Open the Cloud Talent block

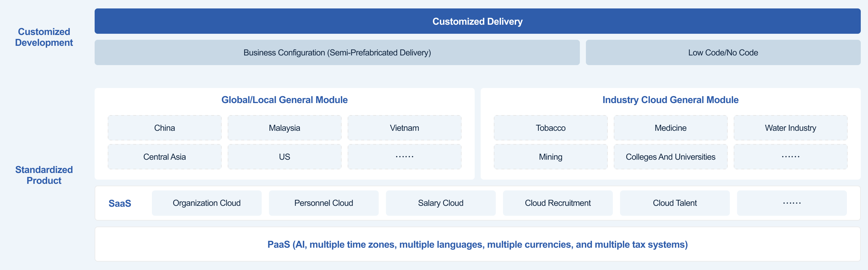coord(675,203)
